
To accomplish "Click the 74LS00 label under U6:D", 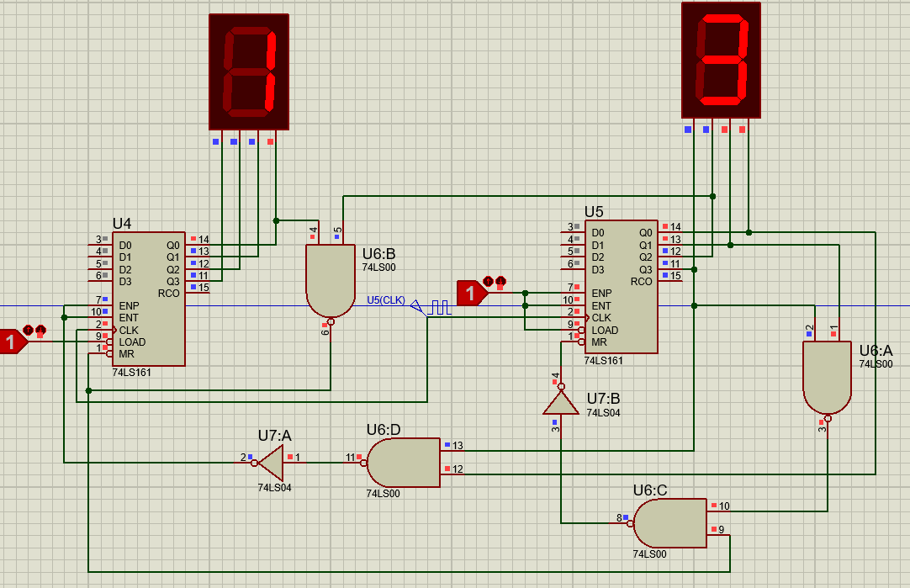I will click(x=383, y=494).
